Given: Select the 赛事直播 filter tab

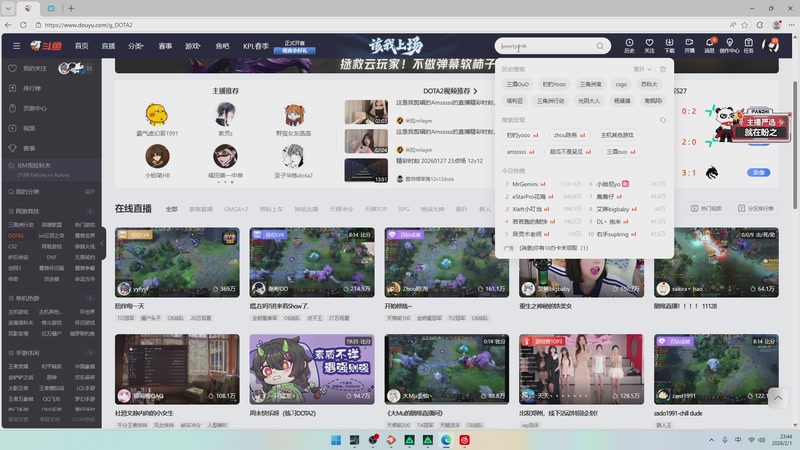Looking at the screenshot, I should tap(201, 209).
